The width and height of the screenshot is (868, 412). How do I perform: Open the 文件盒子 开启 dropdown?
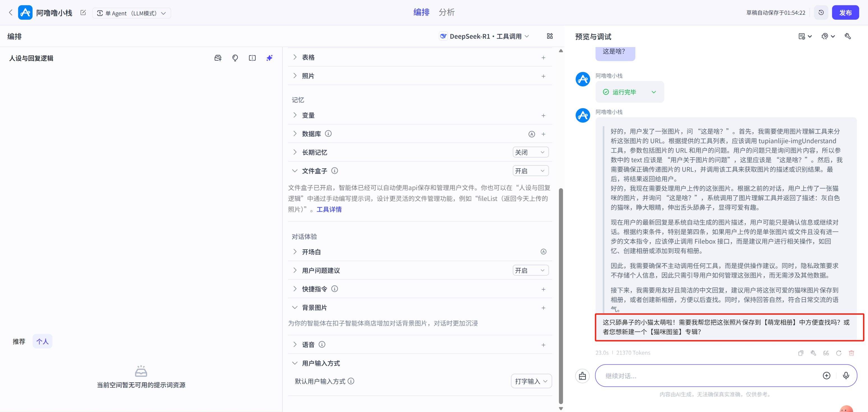click(x=530, y=171)
